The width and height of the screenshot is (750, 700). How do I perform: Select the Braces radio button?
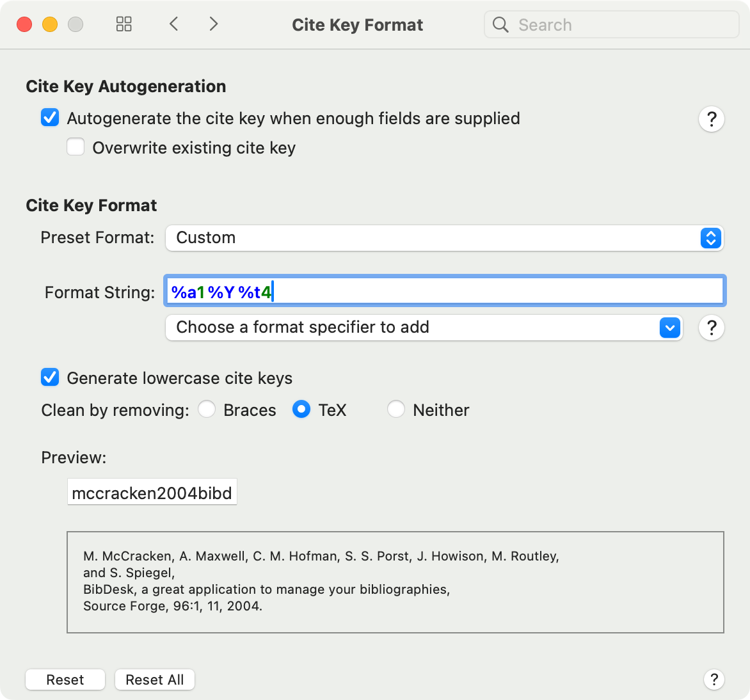tap(207, 410)
